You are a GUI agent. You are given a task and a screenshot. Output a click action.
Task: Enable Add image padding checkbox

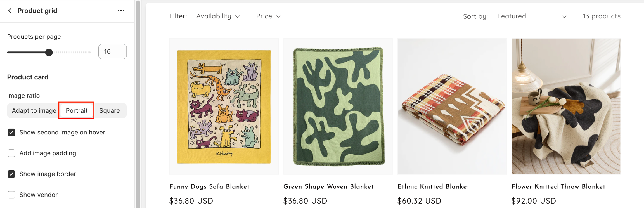[x=11, y=153]
